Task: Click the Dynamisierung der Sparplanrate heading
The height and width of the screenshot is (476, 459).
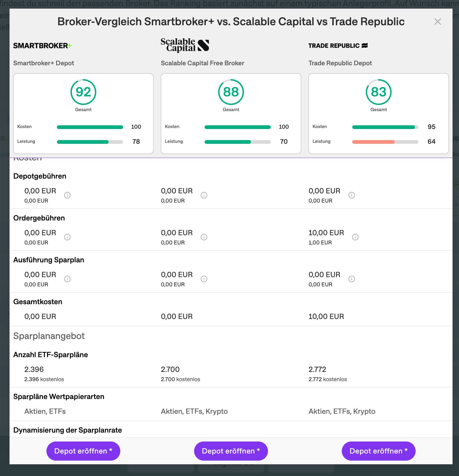Action: (68, 430)
